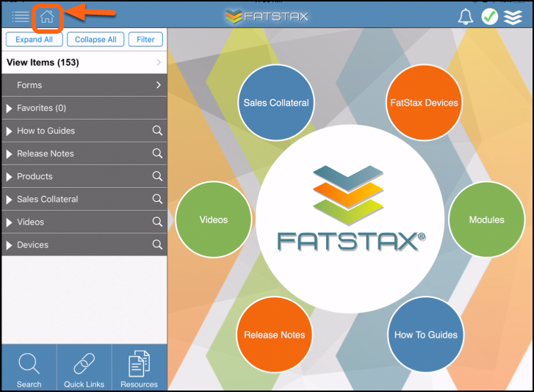
Task: Search within Videos magnifier
Action: coord(157,222)
